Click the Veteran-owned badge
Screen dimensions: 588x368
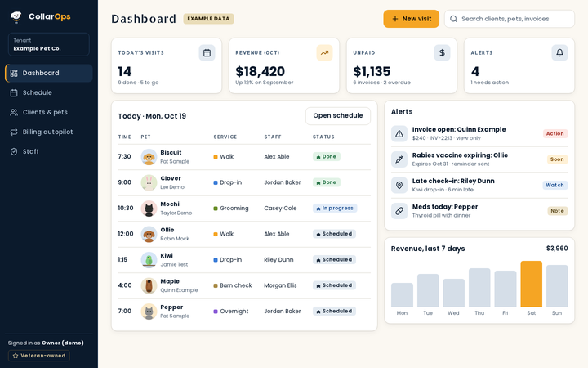[x=39, y=356]
